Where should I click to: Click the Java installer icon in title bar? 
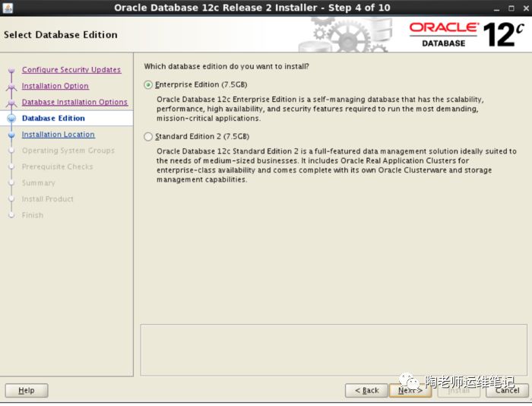8,8
